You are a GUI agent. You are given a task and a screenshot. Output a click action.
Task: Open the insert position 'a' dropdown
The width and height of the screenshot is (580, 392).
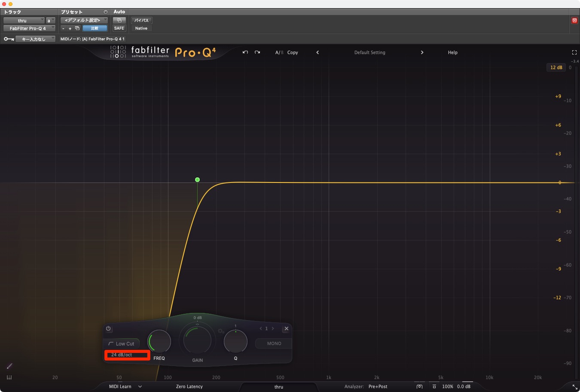(51, 21)
